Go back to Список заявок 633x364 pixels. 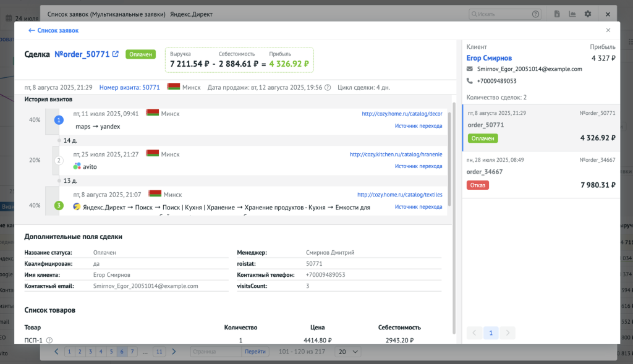coord(53,30)
